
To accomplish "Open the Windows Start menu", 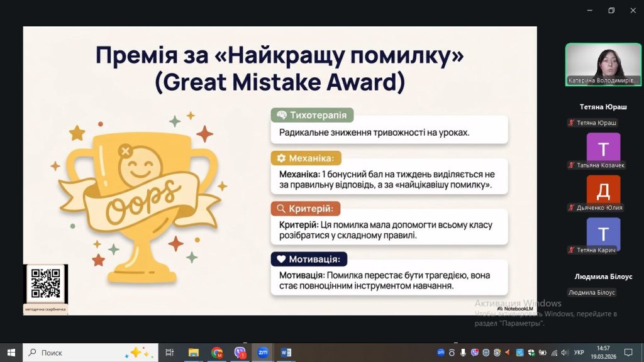I will pos(11,353).
